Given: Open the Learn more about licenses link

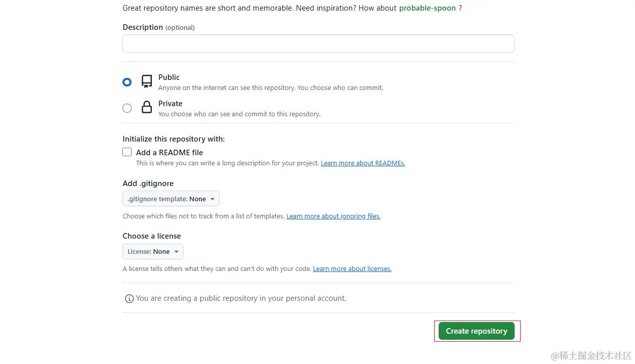Looking at the screenshot, I should 352,269.
